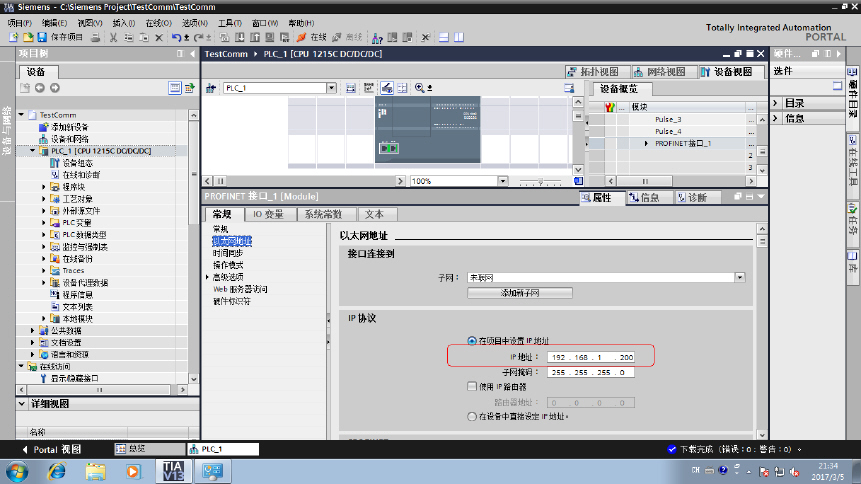
Task: Open File Explorer from the taskbar
Action: point(96,471)
